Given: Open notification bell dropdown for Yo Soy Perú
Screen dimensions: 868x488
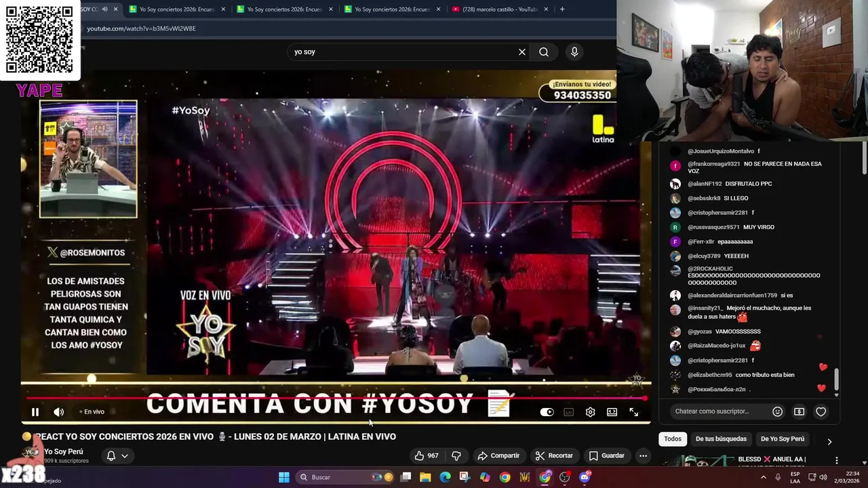Looking at the screenshot, I should [117, 456].
